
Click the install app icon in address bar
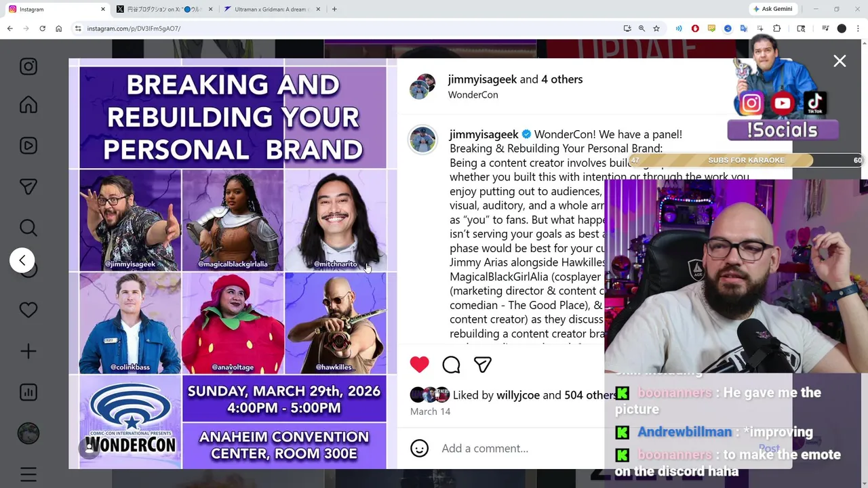(x=627, y=28)
